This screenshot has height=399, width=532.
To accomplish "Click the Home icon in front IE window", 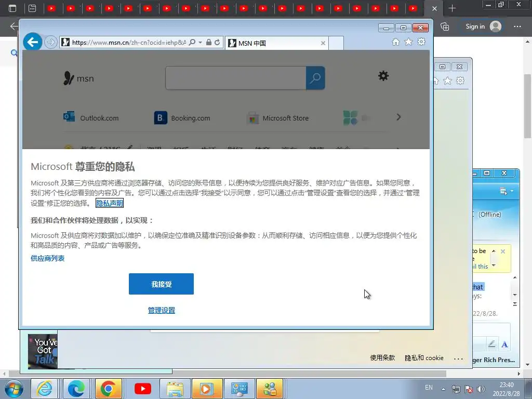I will (395, 42).
